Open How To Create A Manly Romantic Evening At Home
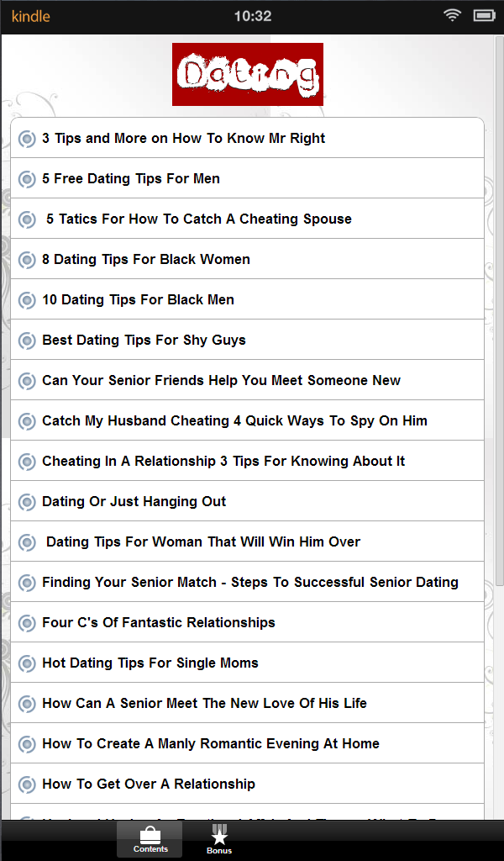This screenshot has width=504, height=861. tap(211, 743)
